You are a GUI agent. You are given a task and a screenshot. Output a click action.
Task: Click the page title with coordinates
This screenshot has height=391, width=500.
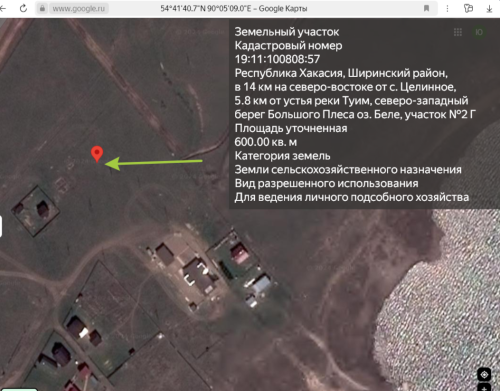pyautogui.click(x=234, y=8)
